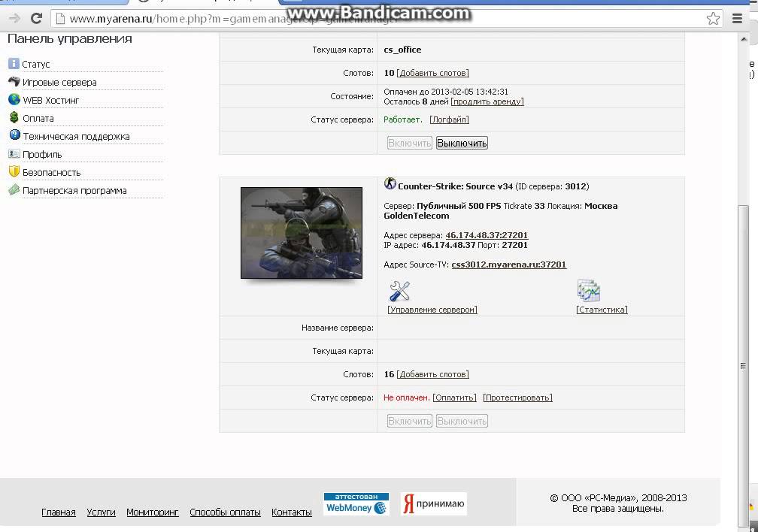This screenshot has height=532, width=758.
Task: Click the wrench and screwdriver server management icon
Action: pyautogui.click(x=400, y=291)
